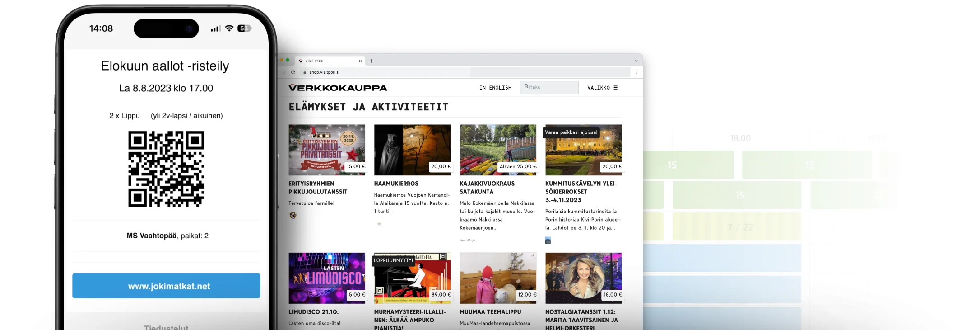Click organizer logo under Pikkujoulutanssit card
The image size is (980, 330).
click(293, 215)
